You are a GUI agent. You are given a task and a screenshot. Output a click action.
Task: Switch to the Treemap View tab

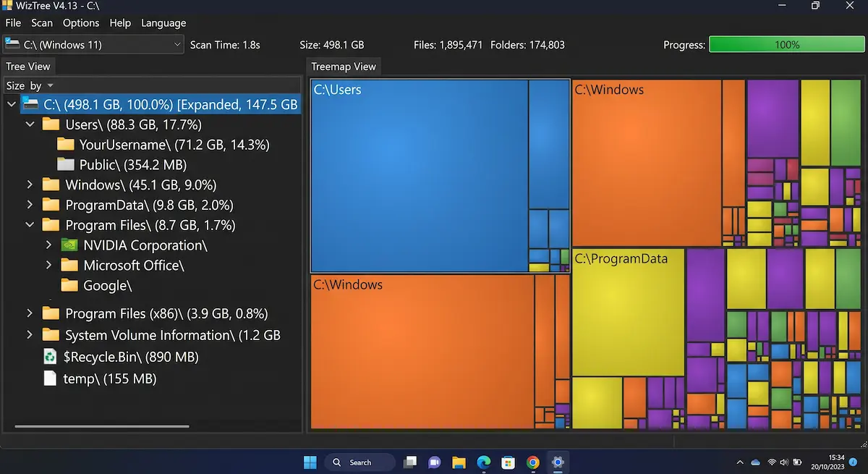pyautogui.click(x=344, y=67)
